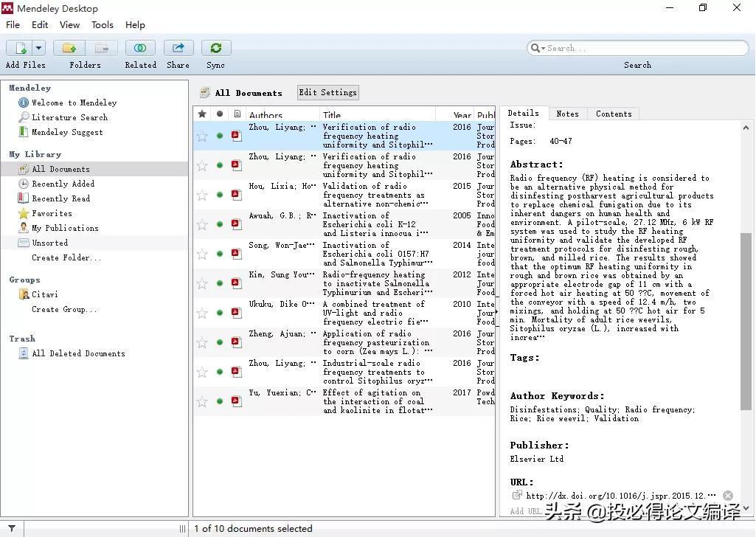756x537 pixels.
Task: Open the Tools menu
Action: point(103,24)
